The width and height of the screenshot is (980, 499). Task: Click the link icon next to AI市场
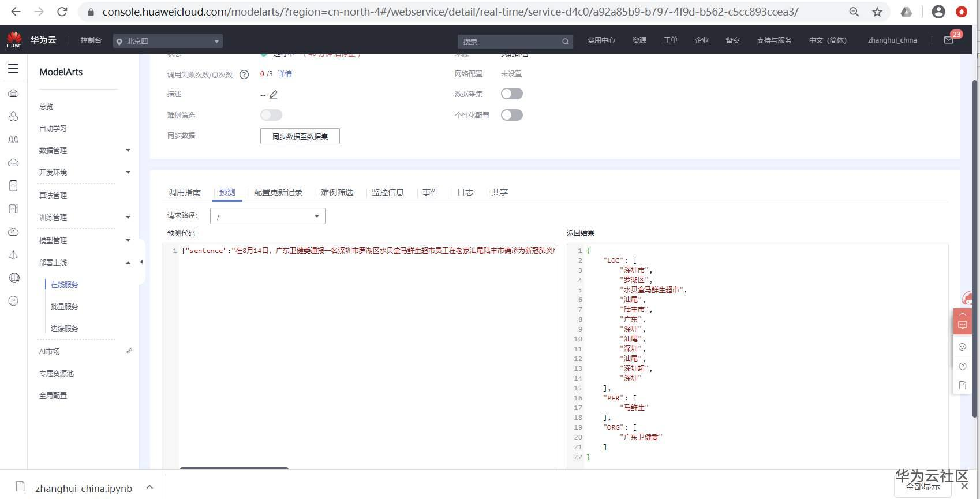(x=129, y=351)
